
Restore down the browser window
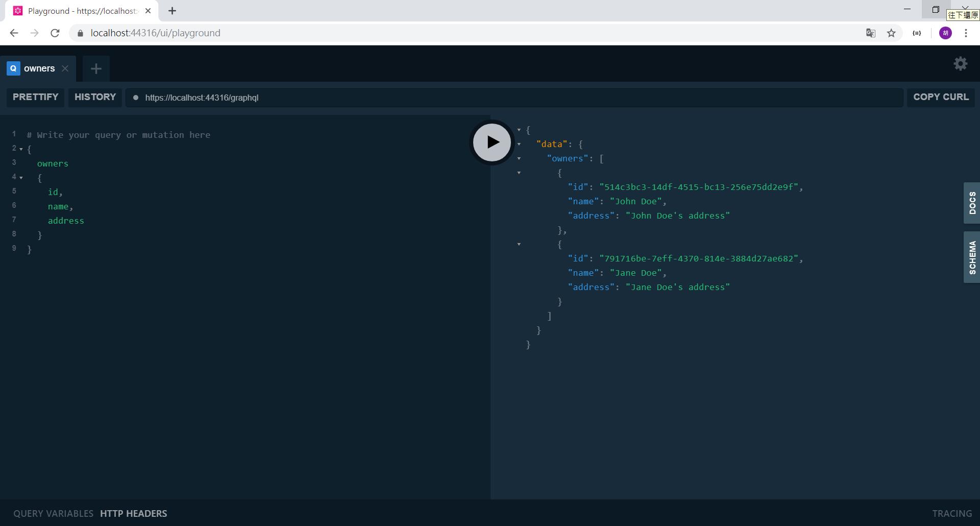coord(936,9)
